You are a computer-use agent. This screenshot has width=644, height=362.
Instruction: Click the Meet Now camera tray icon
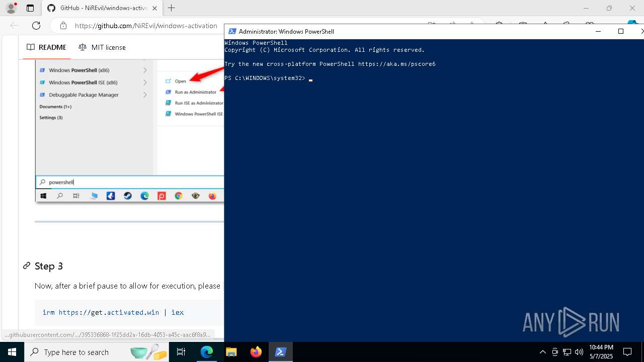pos(555,352)
